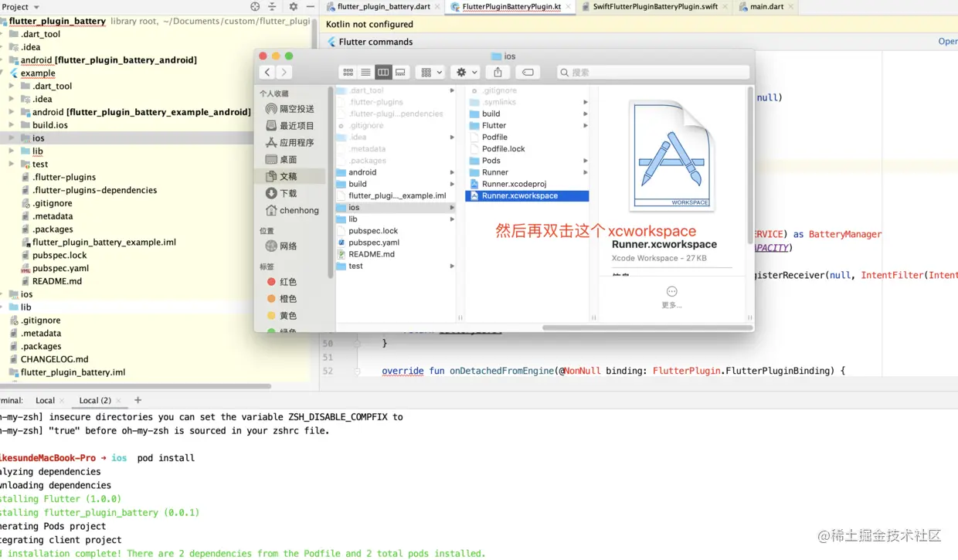958x560 pixels.
Task: Click the More (更多...) button in preview
Action: click(671, 297)
